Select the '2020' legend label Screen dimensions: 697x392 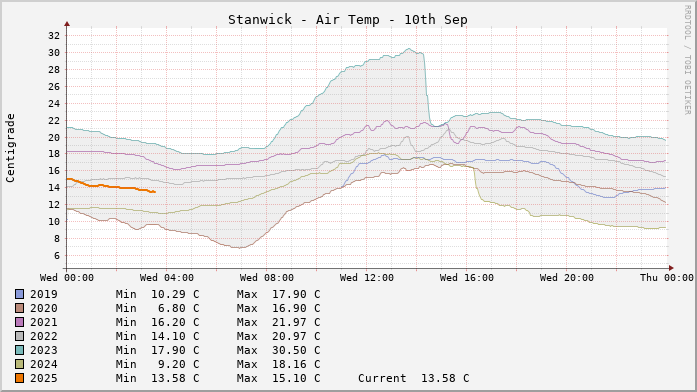[x=44, y=308]
